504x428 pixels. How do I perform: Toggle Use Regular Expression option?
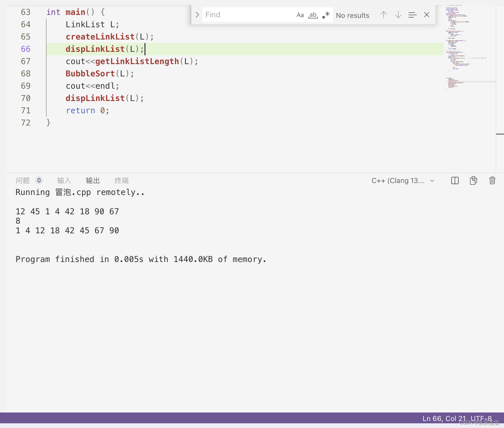(x=326, y=15)
